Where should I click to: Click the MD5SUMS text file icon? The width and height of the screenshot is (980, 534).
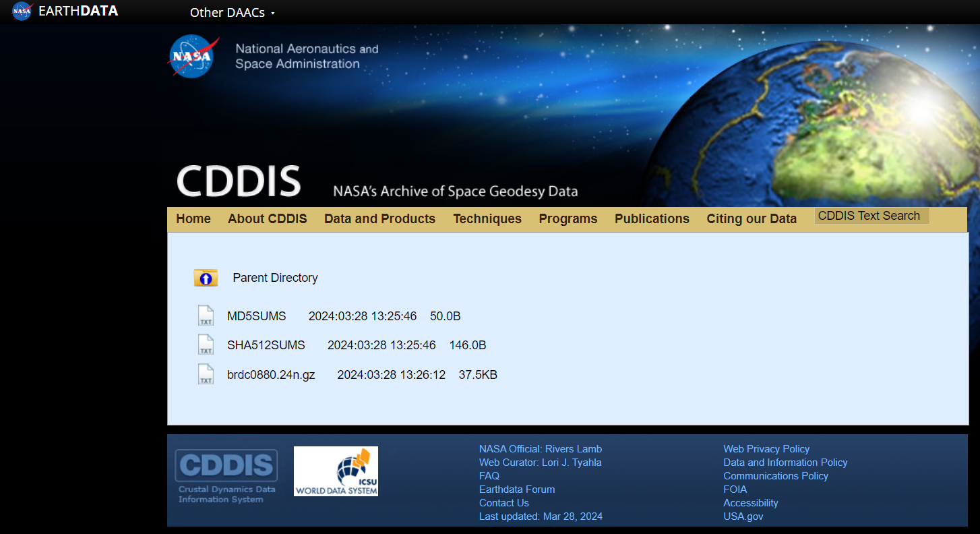coord(206,316)
